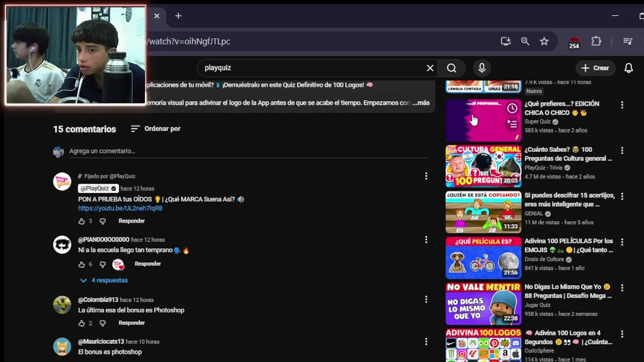644x362 pixels.
Task: Open your avatar beside comment box
Action: 59,152
